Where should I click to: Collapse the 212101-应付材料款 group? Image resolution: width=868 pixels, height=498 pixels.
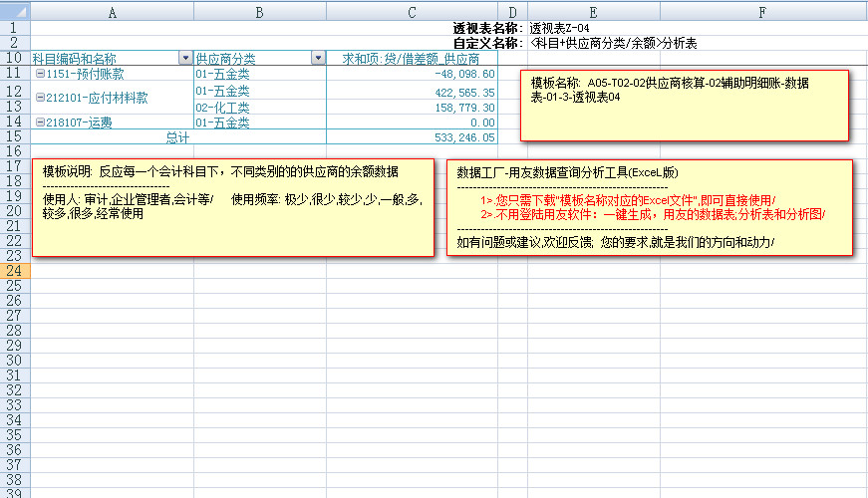39,99
